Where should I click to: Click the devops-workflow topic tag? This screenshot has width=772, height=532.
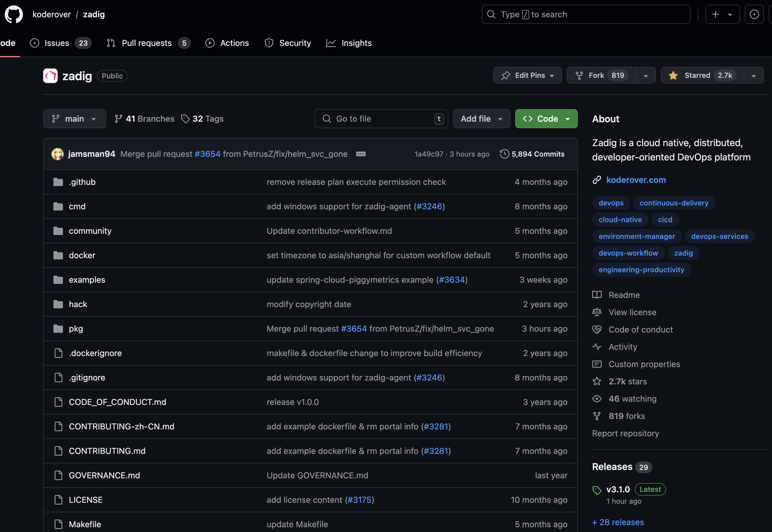tap(628, 253)
